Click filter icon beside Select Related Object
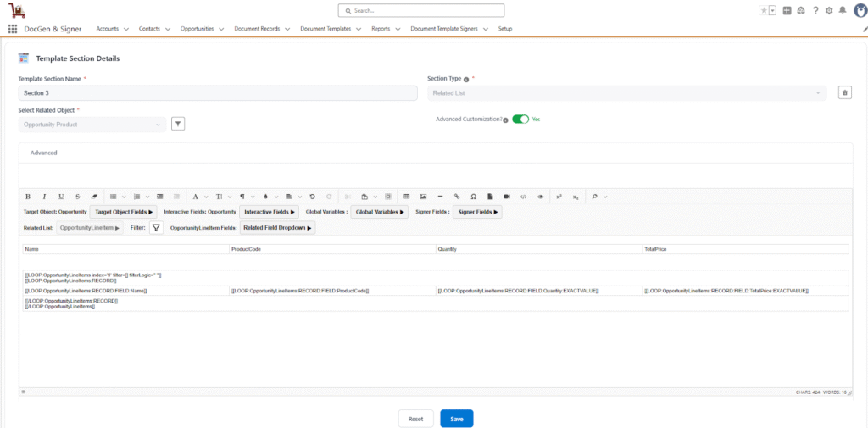Image resolution: width=868 pixels, height=428 pixels. point(178,124)
